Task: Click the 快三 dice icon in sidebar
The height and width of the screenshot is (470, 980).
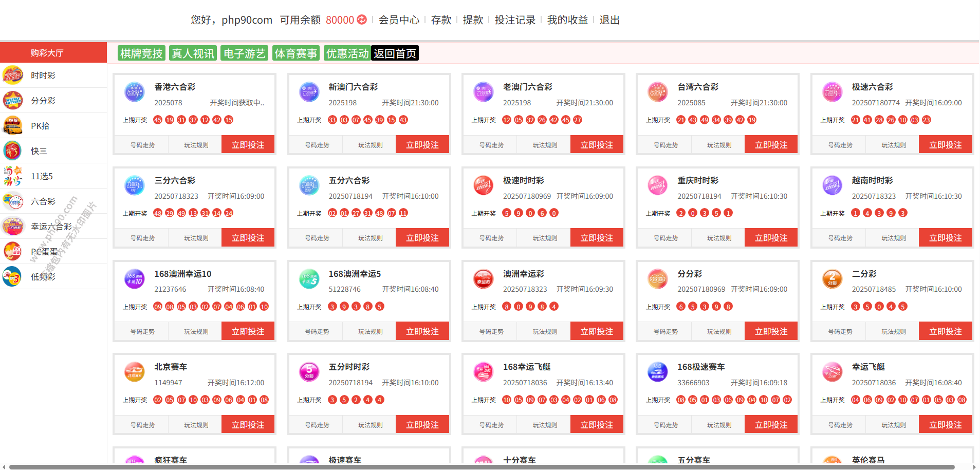Action: [x=13, y=151]
